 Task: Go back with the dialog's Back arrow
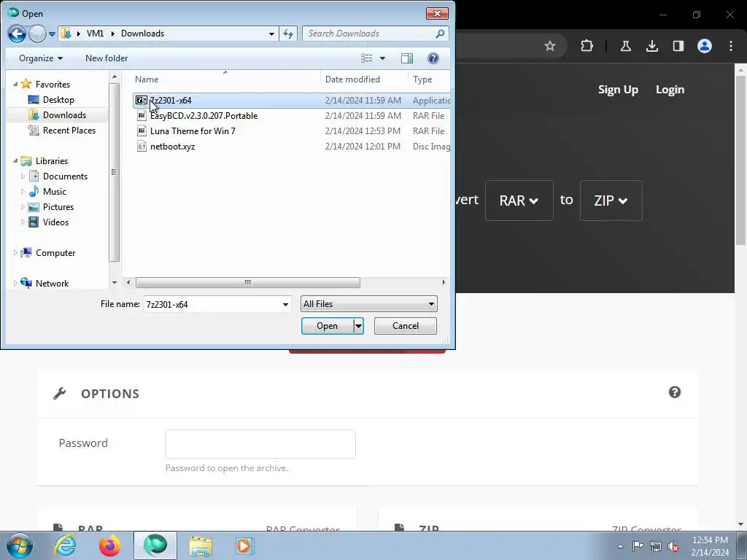pos(18,34)
